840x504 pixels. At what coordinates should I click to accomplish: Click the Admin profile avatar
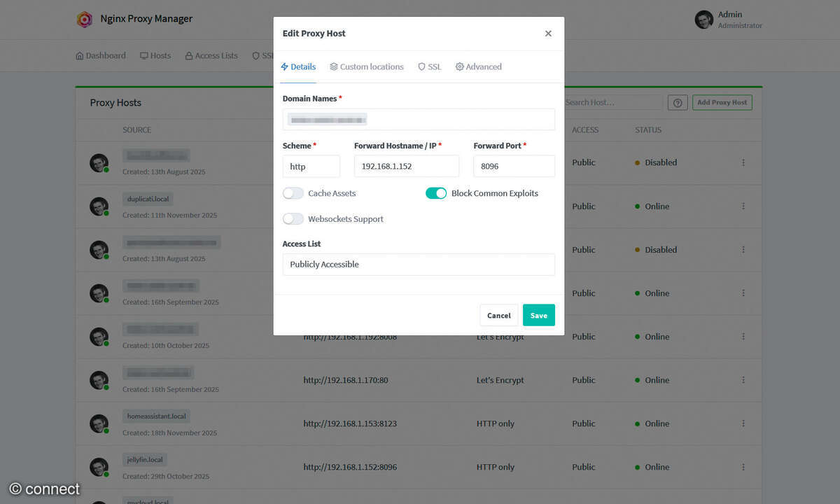(x=703, y=20)
